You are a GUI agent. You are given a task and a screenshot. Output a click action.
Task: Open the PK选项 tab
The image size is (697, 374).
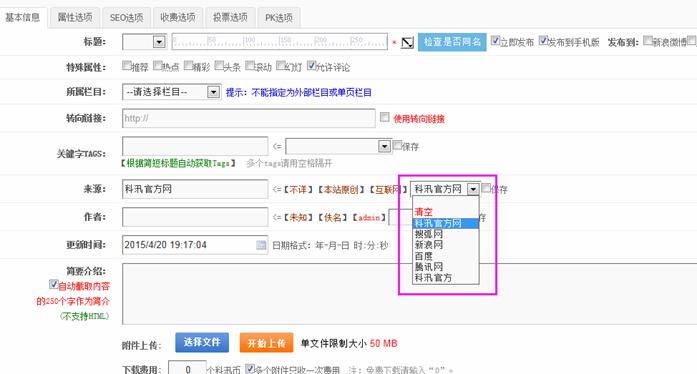pos(279,17)
